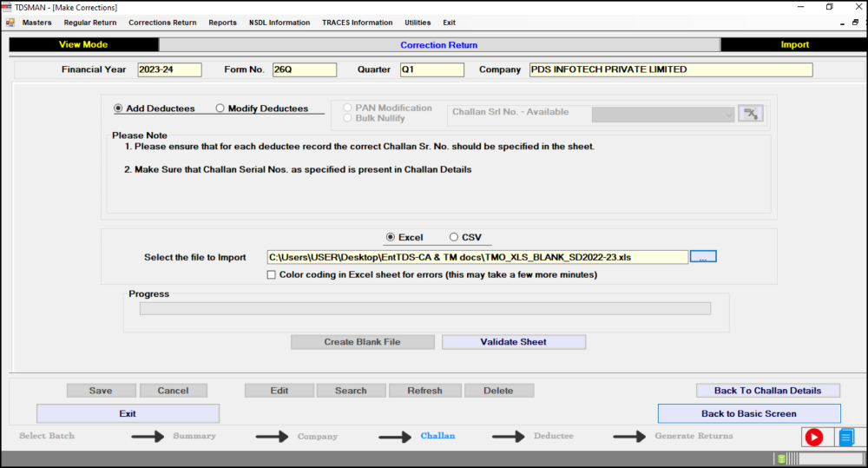Select PAN Modification radio option
The height and width of the screenshot is (468, 868).
tap(348, 108)
